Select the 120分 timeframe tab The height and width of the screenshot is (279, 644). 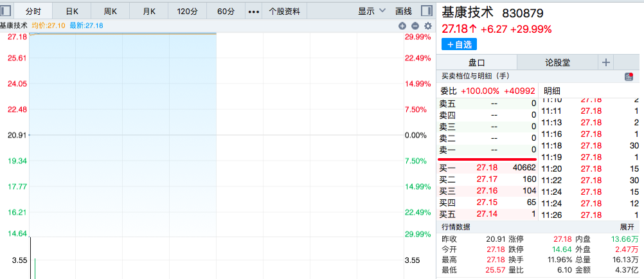point(188,12)
